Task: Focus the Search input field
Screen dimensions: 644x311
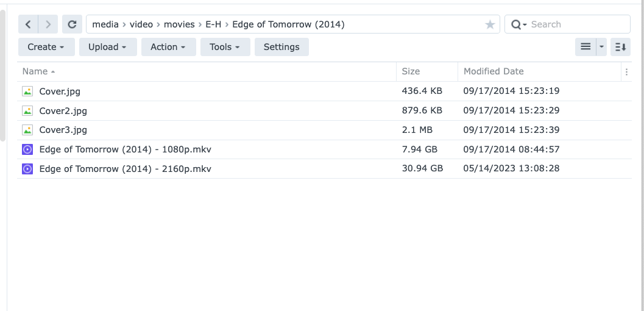Action: coord(579,24)
